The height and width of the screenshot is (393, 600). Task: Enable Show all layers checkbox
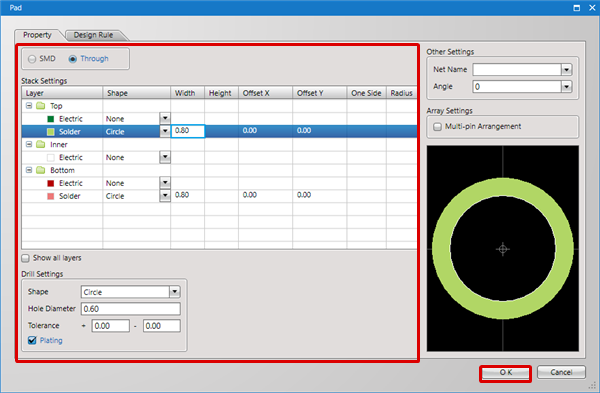coord(26,258)
